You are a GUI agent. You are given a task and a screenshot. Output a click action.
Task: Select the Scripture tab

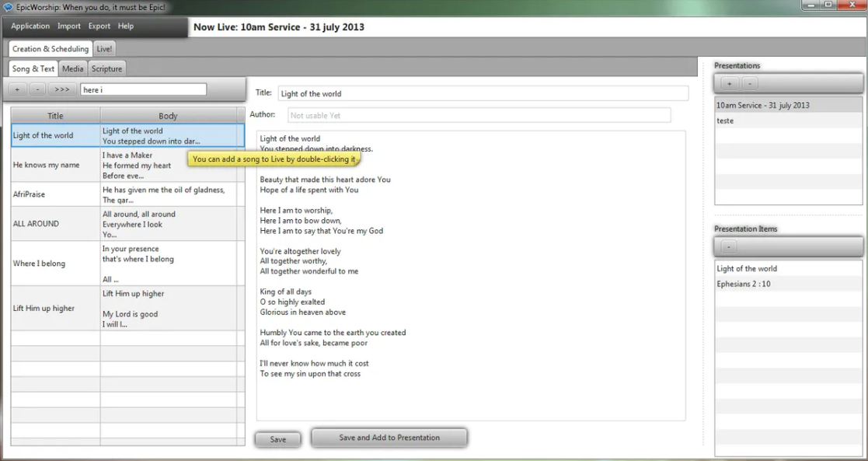click(106, 68)
